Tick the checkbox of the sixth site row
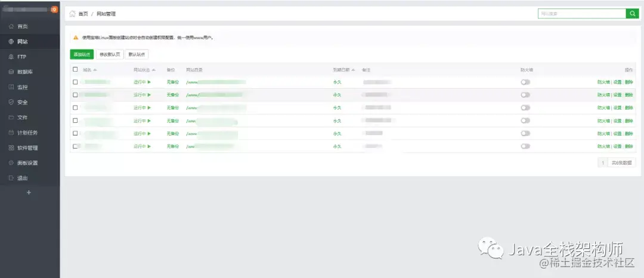 [x=75, y=146]
